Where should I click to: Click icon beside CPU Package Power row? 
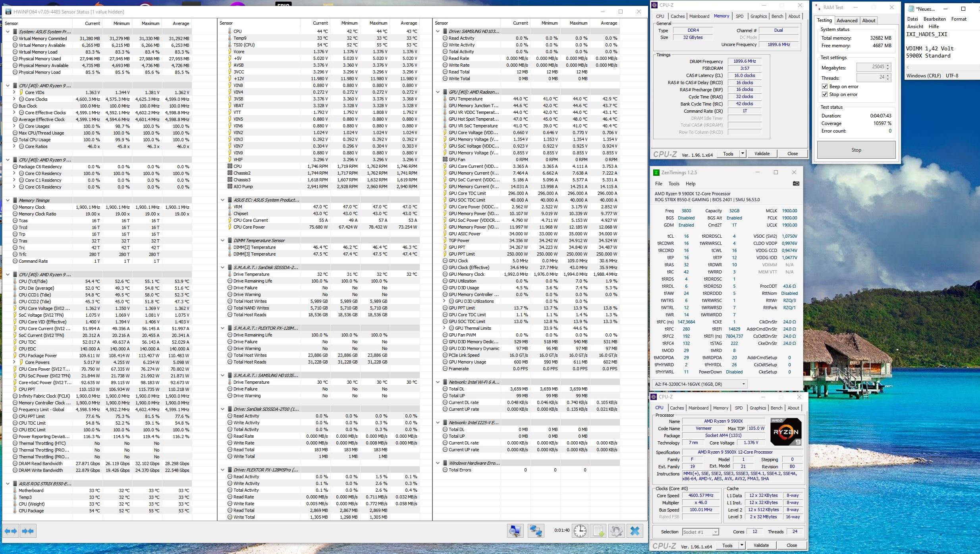tap(15, 356)
